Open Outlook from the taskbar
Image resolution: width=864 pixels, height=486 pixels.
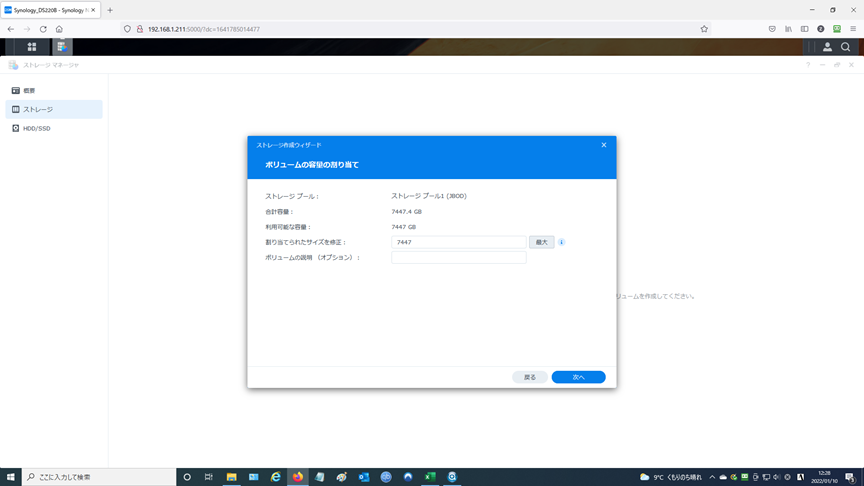point(364,477)
